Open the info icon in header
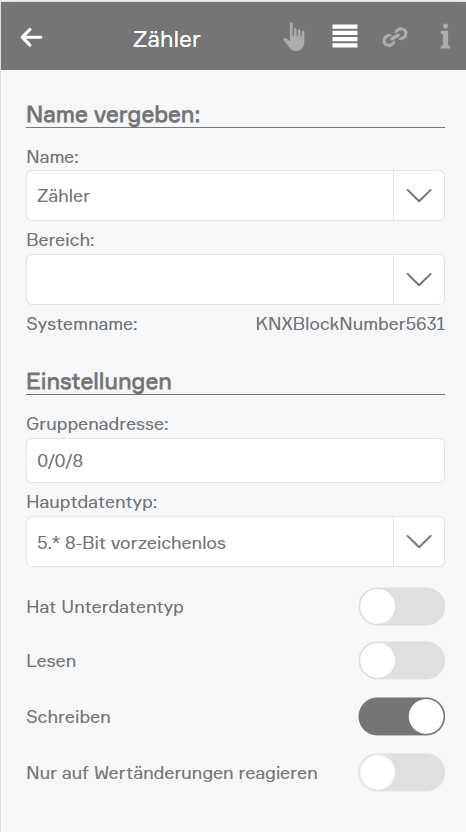The image size is (466, 832). (445, 37)
